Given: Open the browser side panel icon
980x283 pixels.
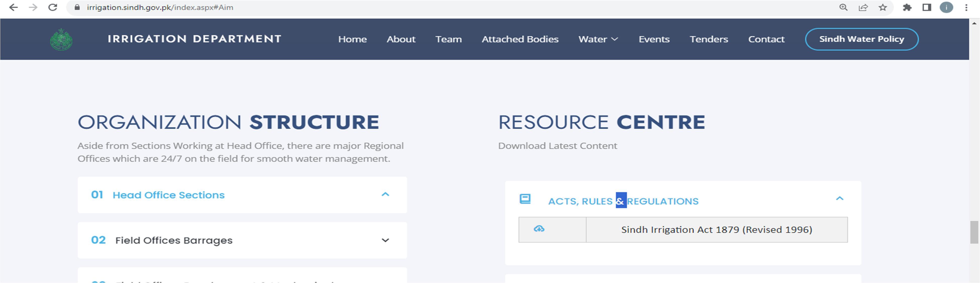Looking at the screenshot, I should point(927,8).
